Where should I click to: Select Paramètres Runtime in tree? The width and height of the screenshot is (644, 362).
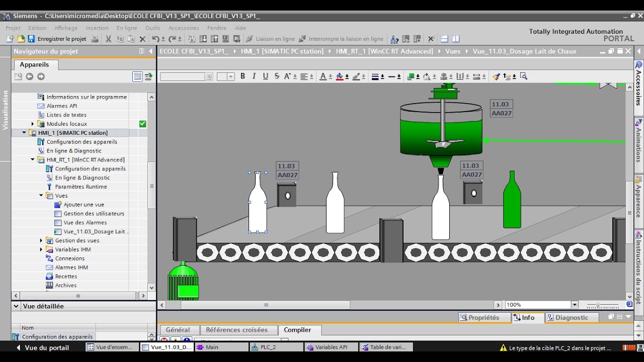80,187
